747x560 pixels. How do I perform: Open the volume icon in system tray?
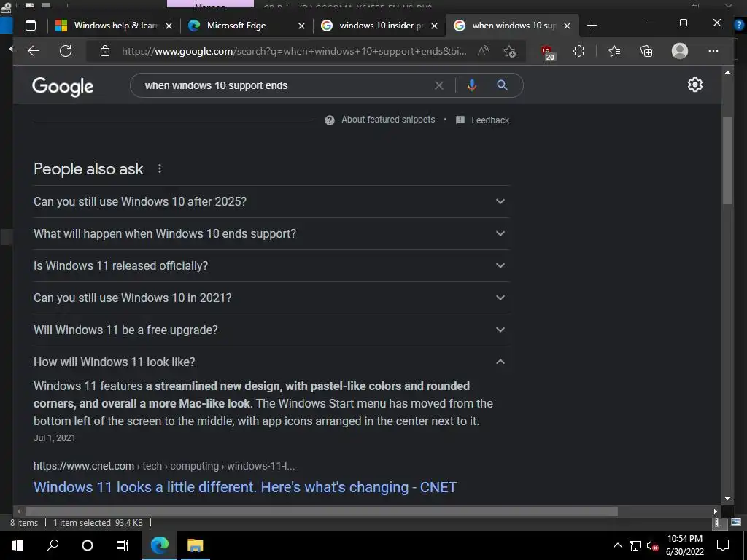coord(652,546)
